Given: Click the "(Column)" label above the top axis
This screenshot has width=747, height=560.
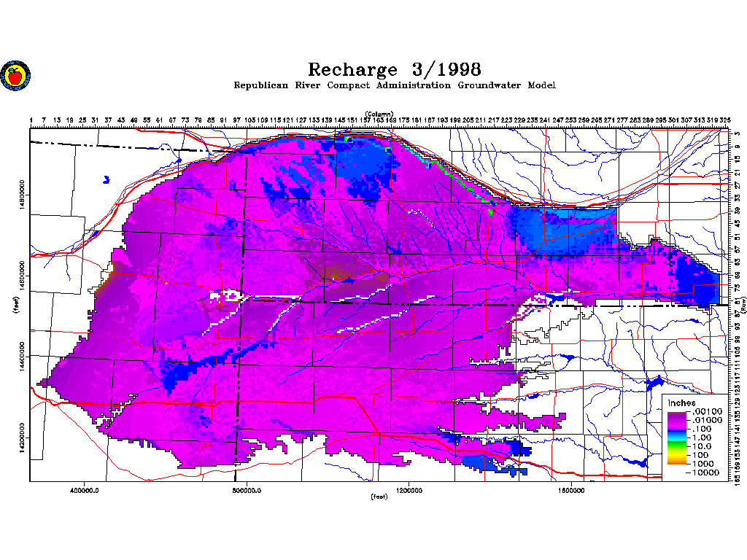Looking at the screenshot, I should coord(379,114).
